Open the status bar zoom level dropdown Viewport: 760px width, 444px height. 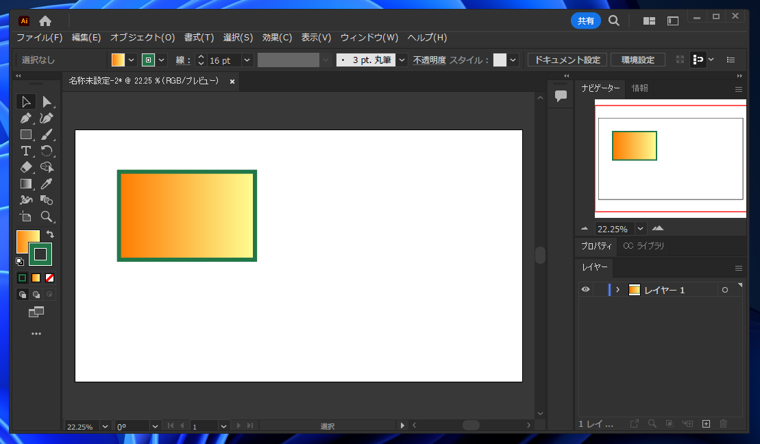(105, 427)
